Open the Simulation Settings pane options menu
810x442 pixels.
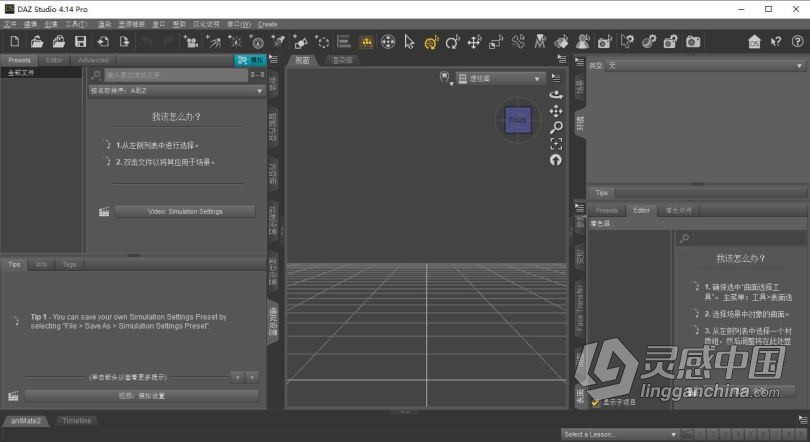[x=273, y=59]
